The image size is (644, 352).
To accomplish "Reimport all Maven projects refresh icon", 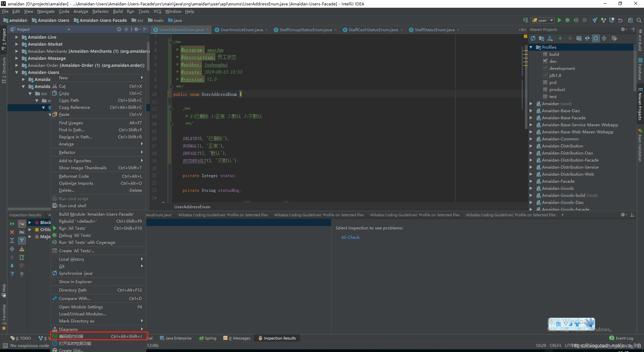I will (533, 38).
